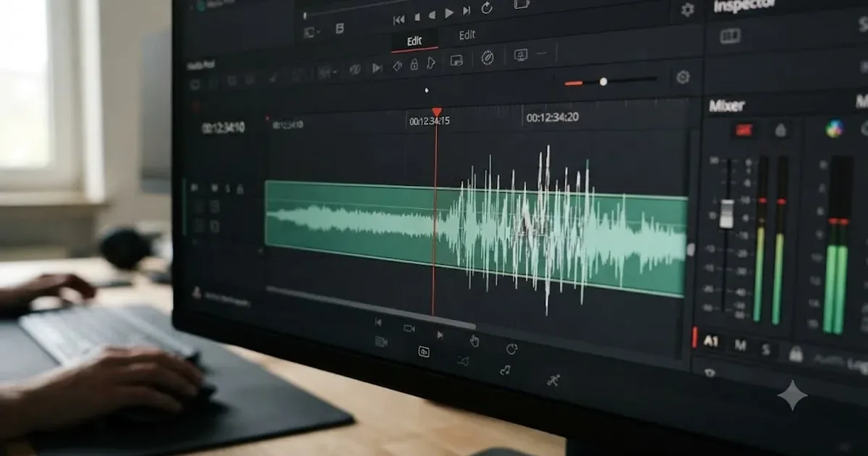Image resolution: width=868 pixels, height=456 pixels.
Task: Switch to the second, inactive Edit tab
Action: click(467, 35)
